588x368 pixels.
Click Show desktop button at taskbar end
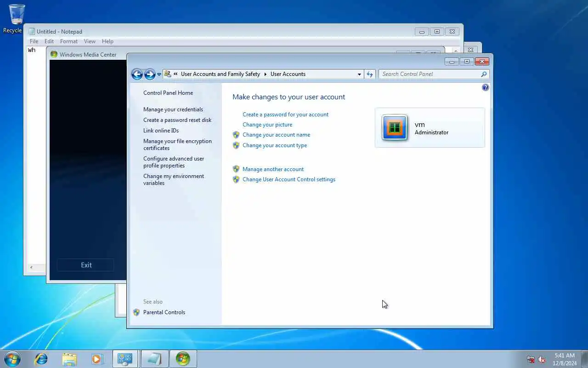pyautogui.click(x=584, y=359)
